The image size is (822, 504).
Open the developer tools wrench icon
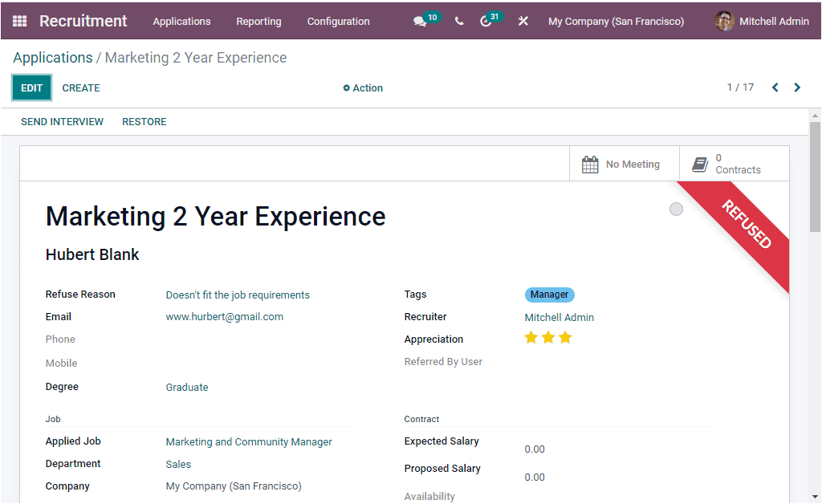(x=523, y=21)
